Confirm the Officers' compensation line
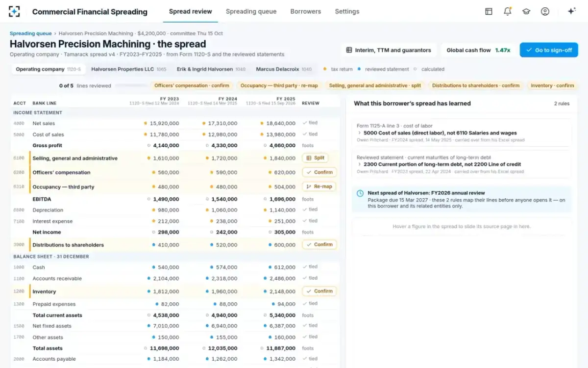The height and width of the screenshot is (368, 588). (x=319, y=172)
